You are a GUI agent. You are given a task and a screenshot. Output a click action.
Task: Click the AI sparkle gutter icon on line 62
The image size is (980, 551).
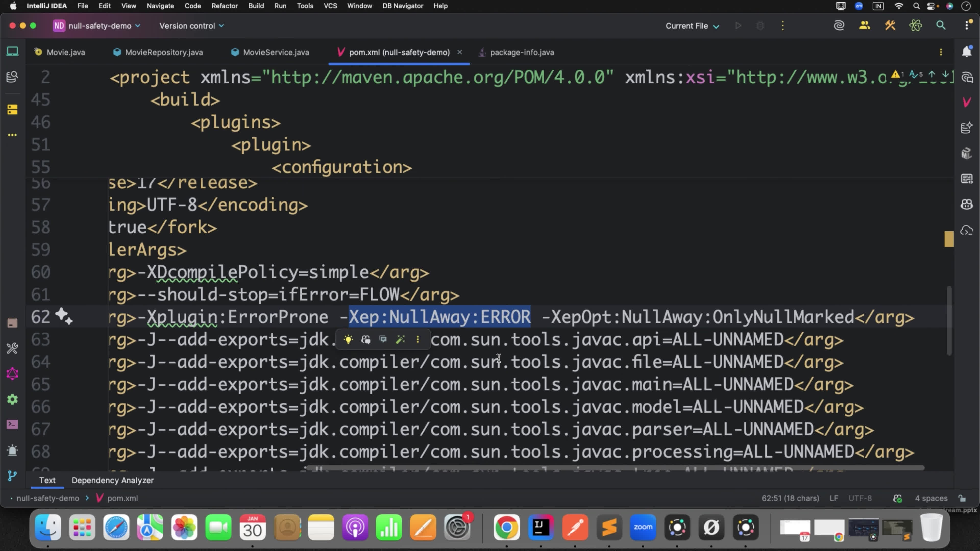[64, 316]
